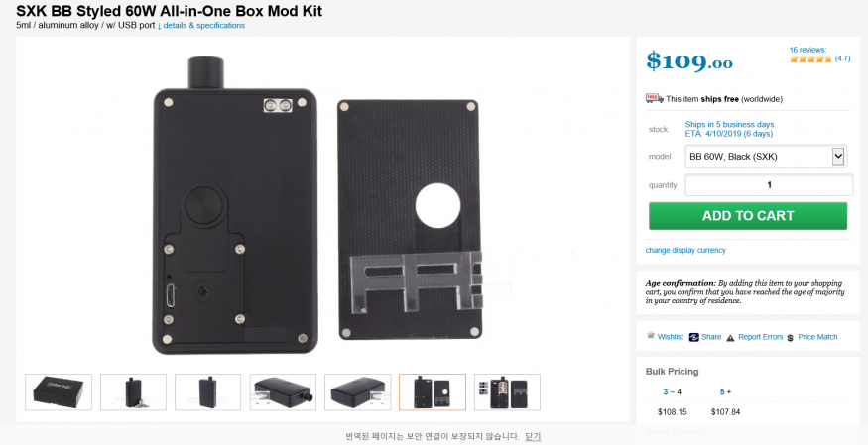Click the Report Errors warning icon
The height and width of the screenshot is (445, 868).
pos(730,337)
